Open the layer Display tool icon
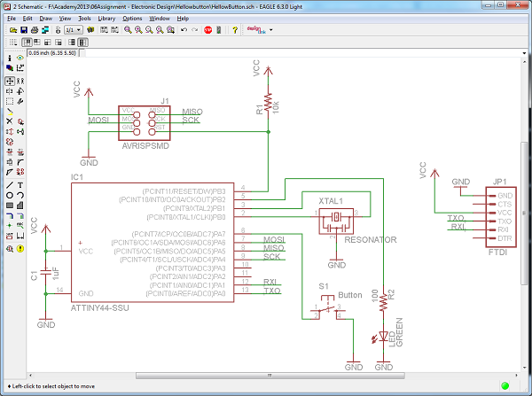Screen dimensions: 532x396 pos(10,68)
